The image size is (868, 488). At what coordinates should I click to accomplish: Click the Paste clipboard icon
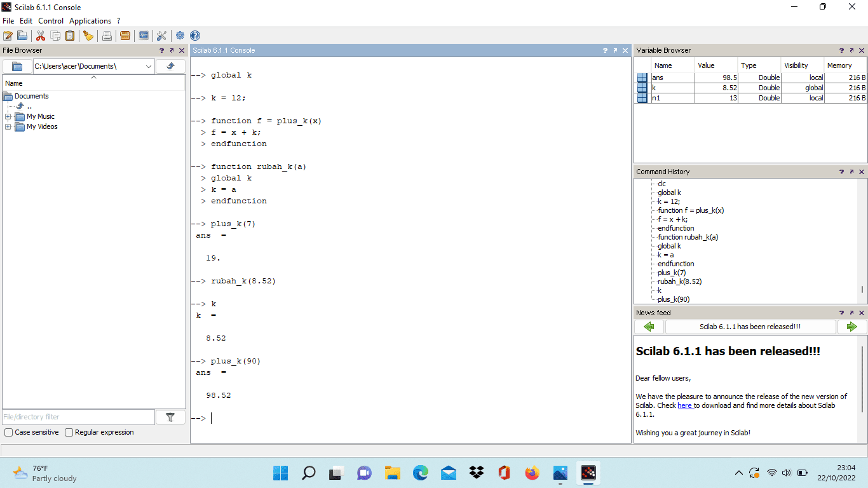pos(70,36)
